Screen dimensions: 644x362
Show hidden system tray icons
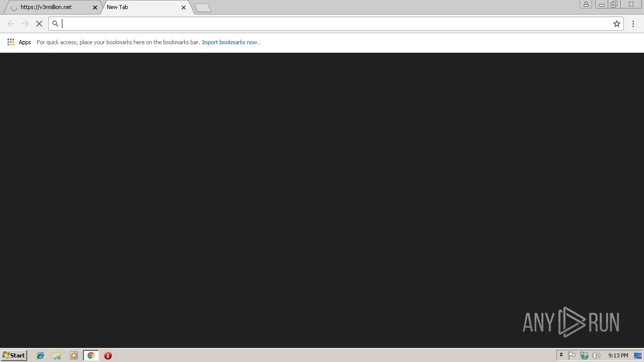pyautogui.click(x=561, y=355)
